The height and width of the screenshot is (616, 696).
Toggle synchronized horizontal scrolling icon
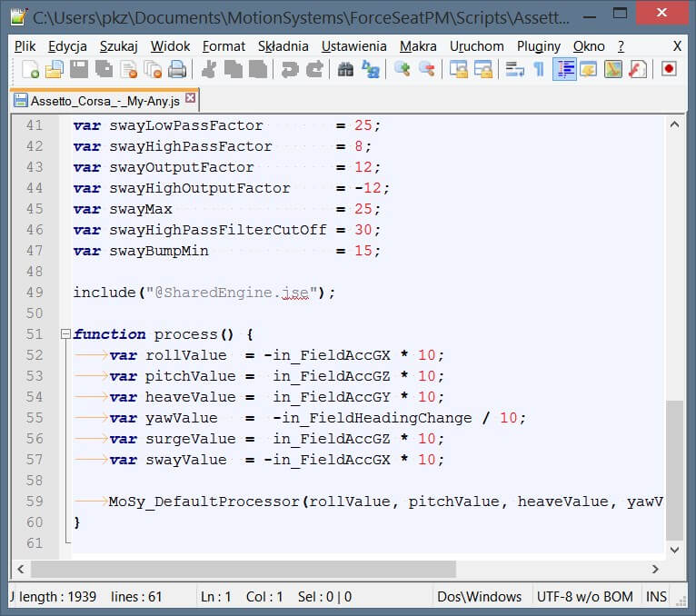[483, 70]
